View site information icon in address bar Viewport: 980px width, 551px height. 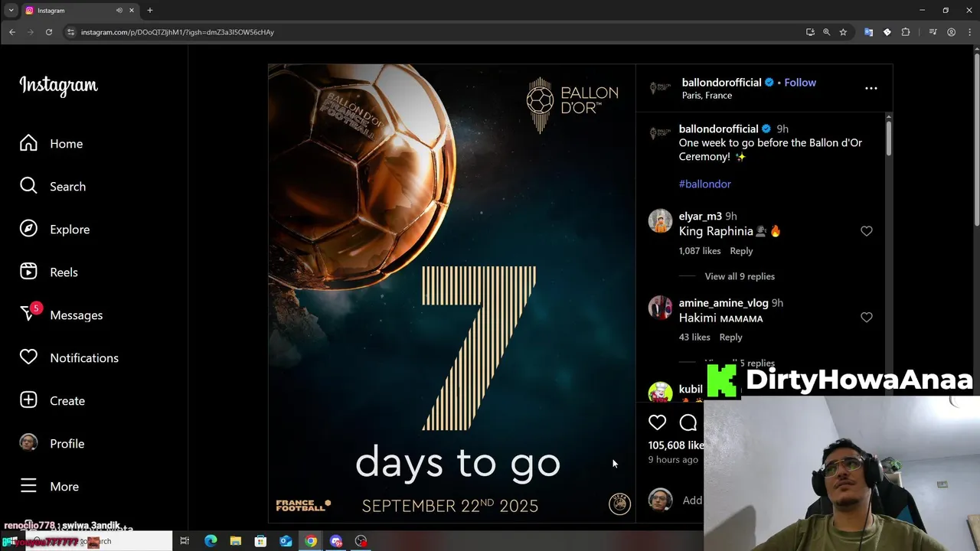coord(71,32)
